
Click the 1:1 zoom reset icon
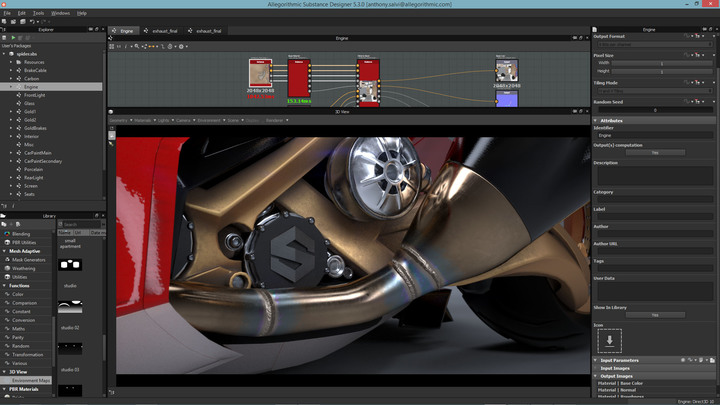click(x=118, y=46)
